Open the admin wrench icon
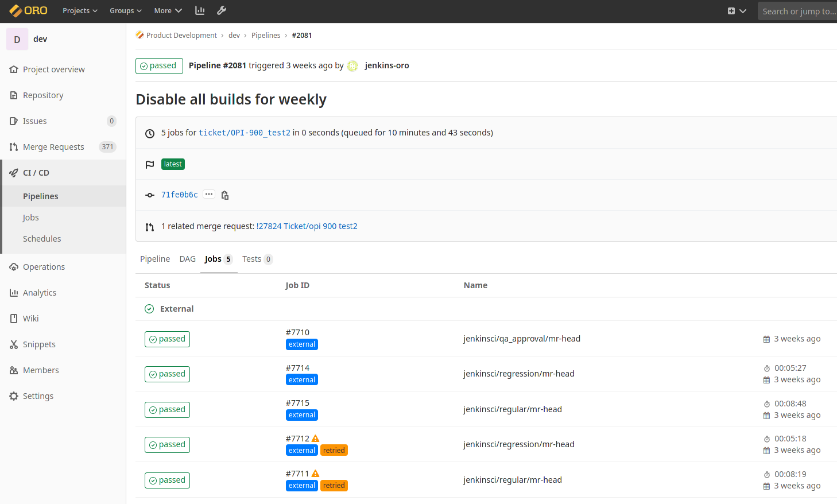Screen dimensions: 837x504 [x=222, y=10]
